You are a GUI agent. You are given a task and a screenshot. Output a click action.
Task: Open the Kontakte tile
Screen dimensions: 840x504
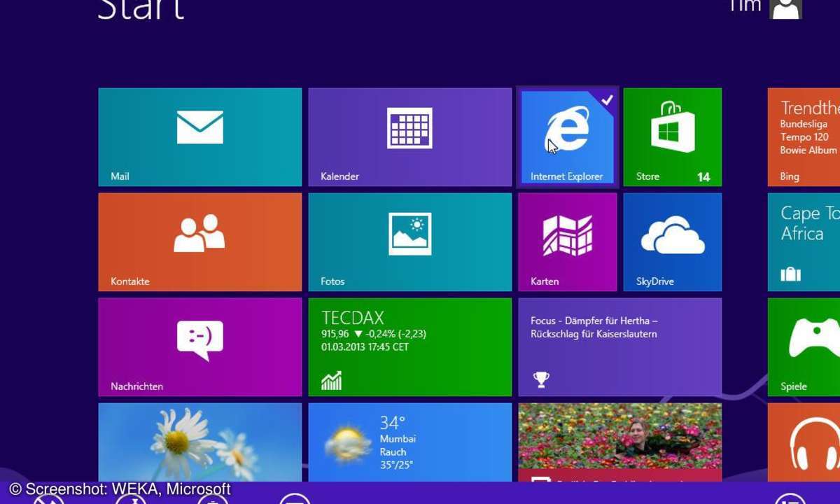click(x=200, y=242)
